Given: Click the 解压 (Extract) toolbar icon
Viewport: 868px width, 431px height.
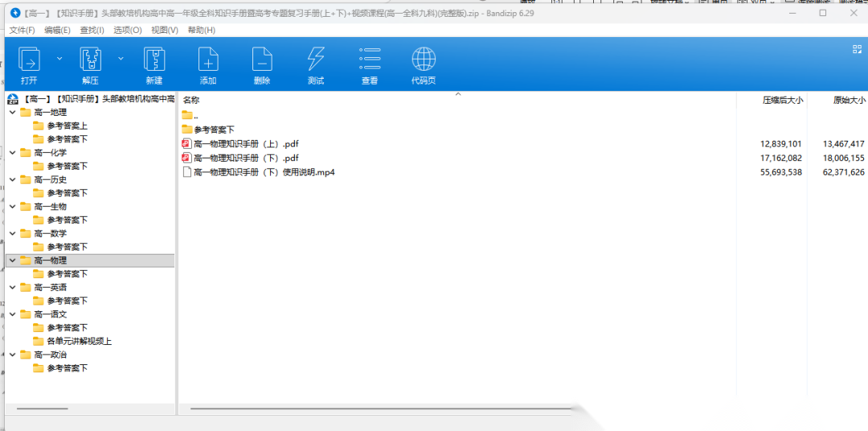Looking at the screenshot, I should click(x=90, y=60).
